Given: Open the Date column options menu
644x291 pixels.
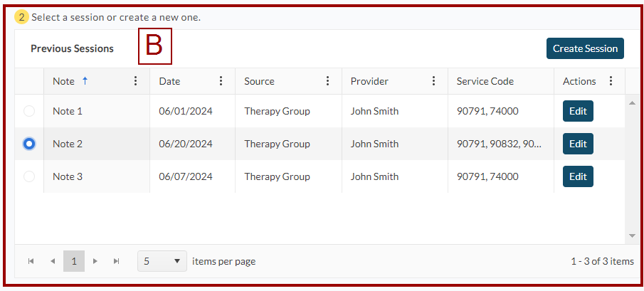Looking at the screenshot, I should [x=221, y=81].
